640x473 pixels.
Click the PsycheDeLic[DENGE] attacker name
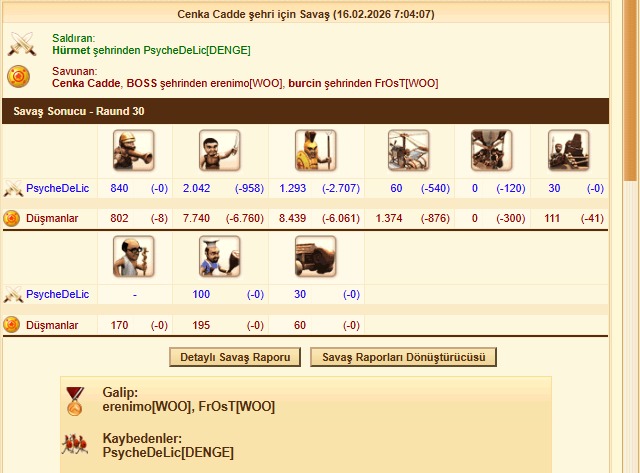pos(197,51)
